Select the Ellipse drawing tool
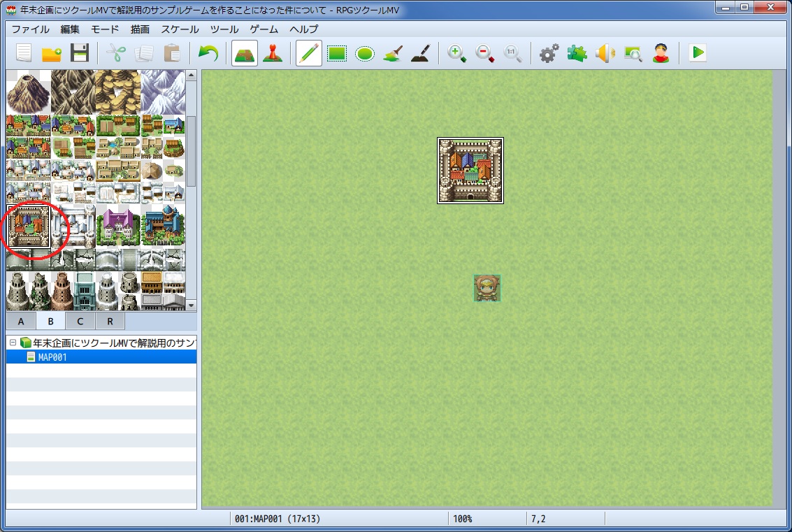The height and width of the screenshot is (532, 792). click(365, 54)
